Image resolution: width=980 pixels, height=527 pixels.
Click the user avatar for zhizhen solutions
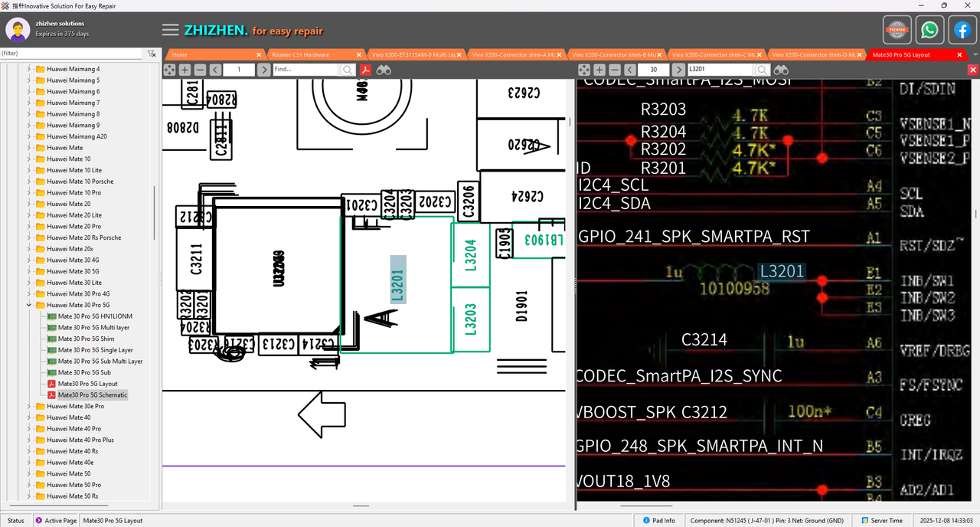pos(18,30)
